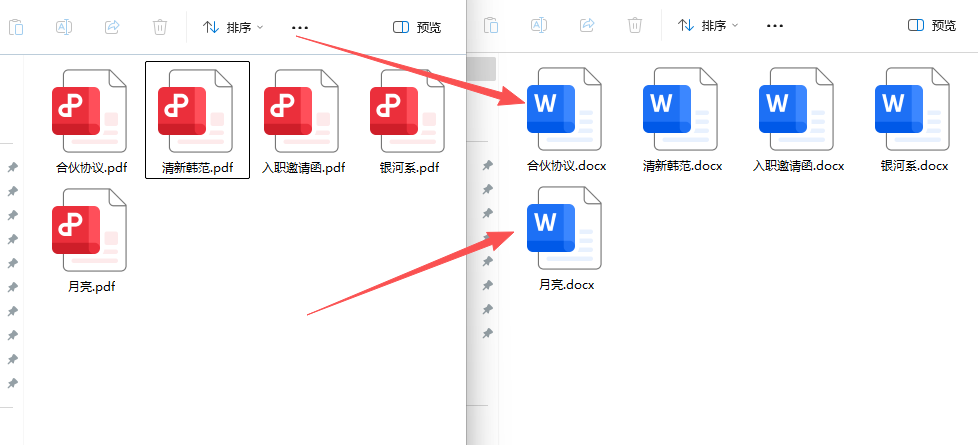
Task: Select 合伙协议.docx Word file icon
Action: point(564,109)
